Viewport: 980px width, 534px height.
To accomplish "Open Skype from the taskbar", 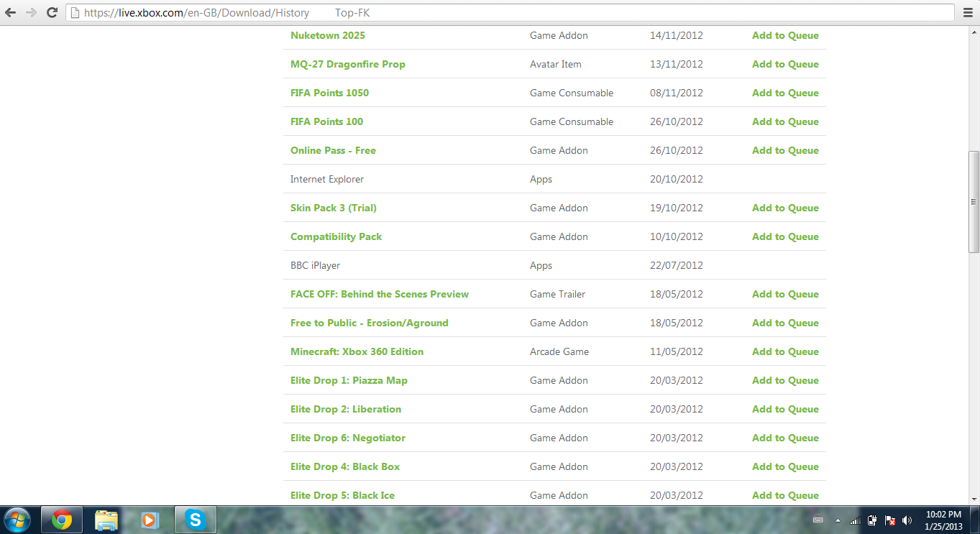I will 195,520.
